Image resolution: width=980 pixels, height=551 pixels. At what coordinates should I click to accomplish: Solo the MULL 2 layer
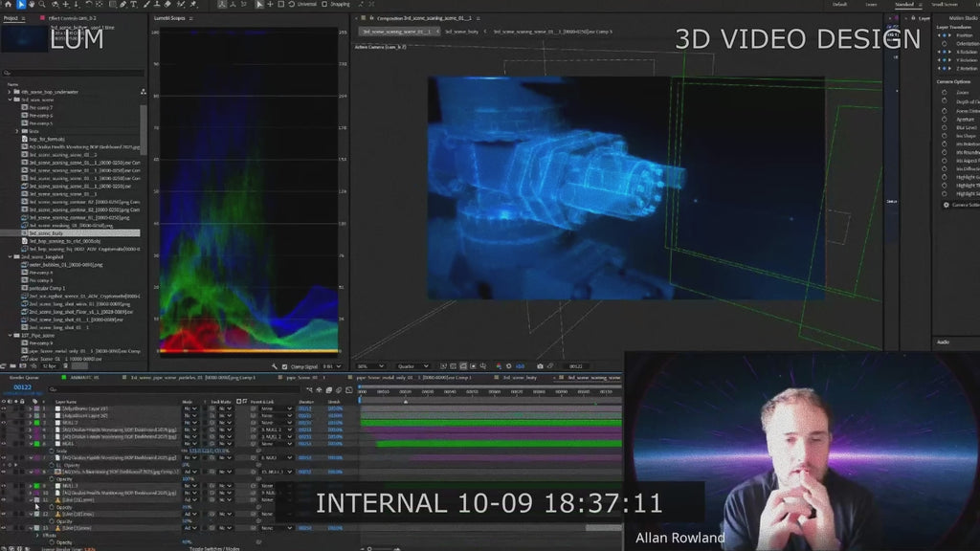[14, 423]
